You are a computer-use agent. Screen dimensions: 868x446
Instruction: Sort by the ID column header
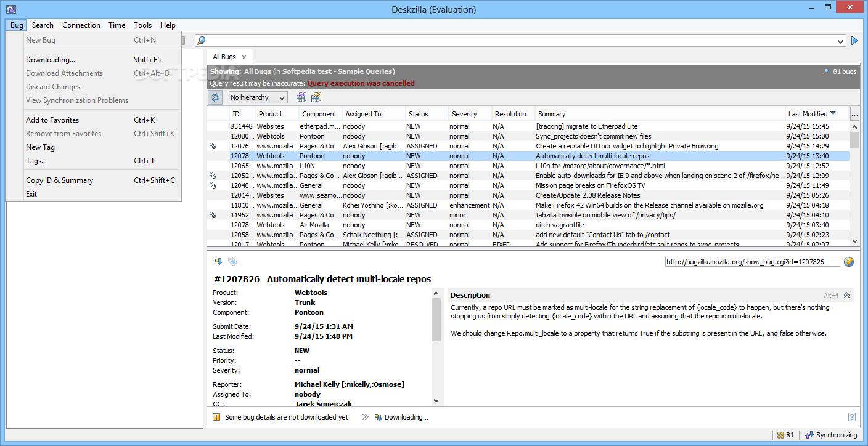(242, 114)
